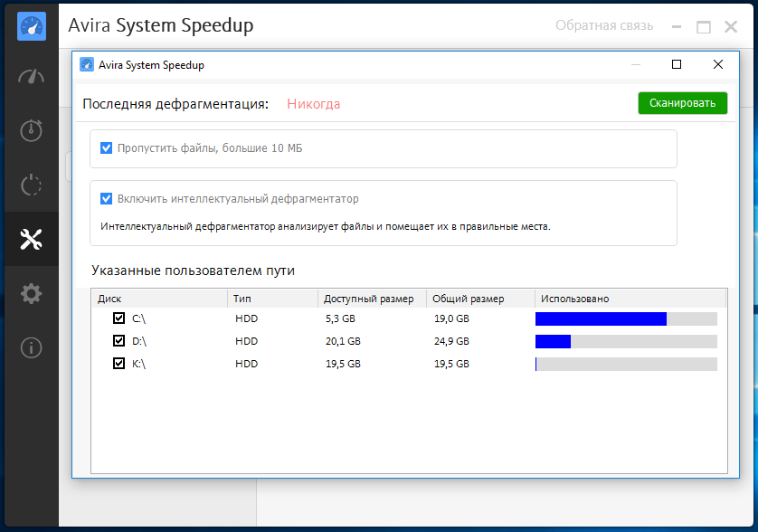
Task: Click the 24,9 GB total size cell
Action: (x=451, y=341)
